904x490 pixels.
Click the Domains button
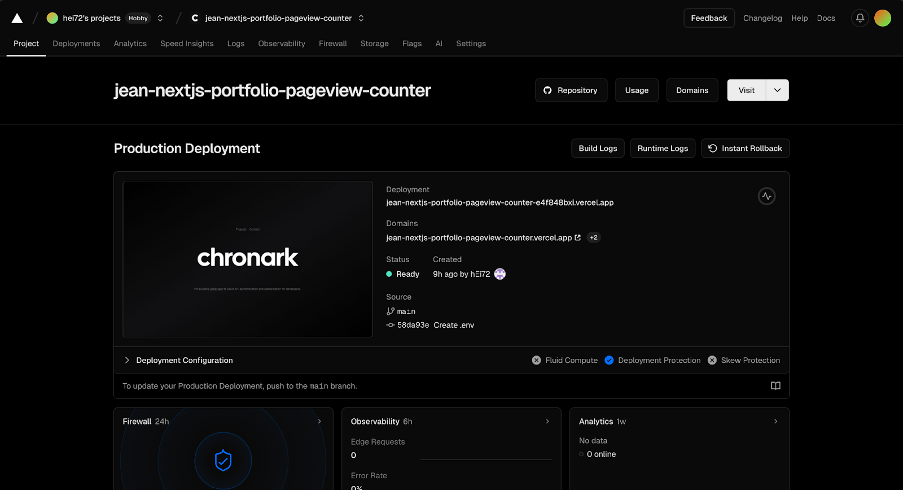pyautogui.click(x=692, y=91)
